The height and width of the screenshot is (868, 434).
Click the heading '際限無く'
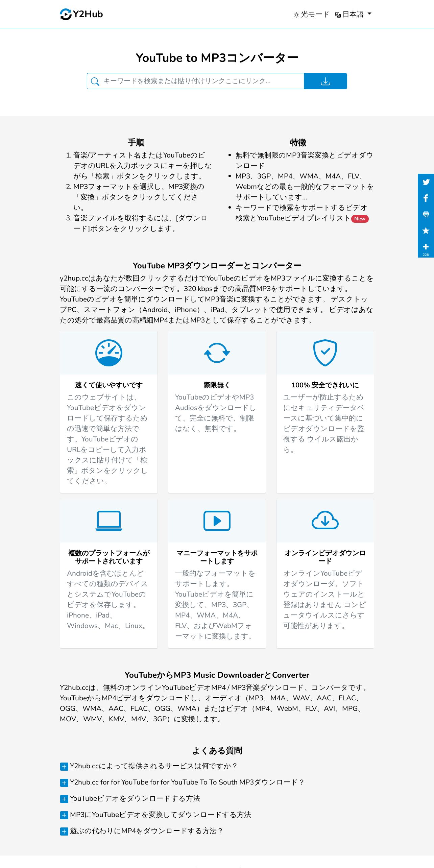click(217, 385)
